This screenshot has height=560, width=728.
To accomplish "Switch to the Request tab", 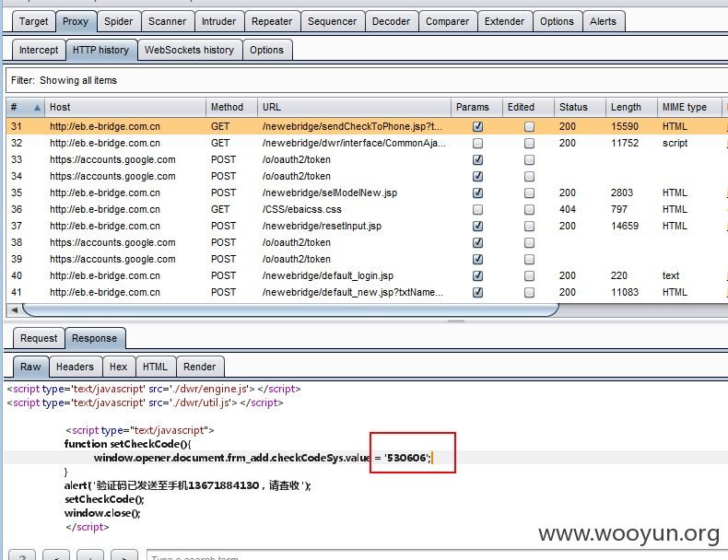I will click(39, 338).
